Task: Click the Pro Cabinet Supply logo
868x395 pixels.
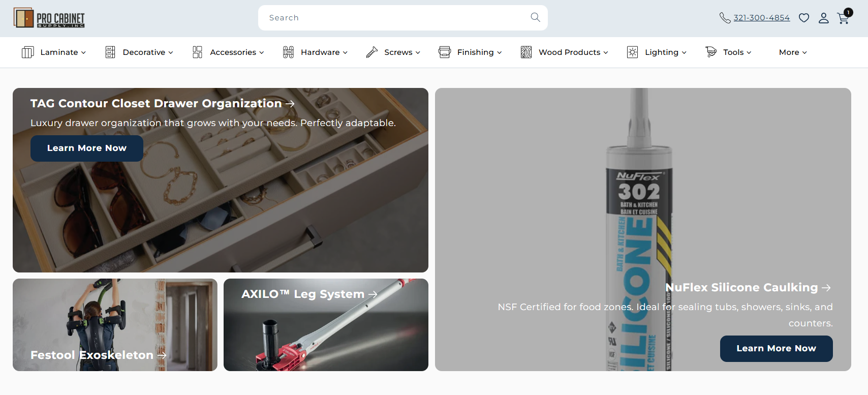Action: click(49, 18)
